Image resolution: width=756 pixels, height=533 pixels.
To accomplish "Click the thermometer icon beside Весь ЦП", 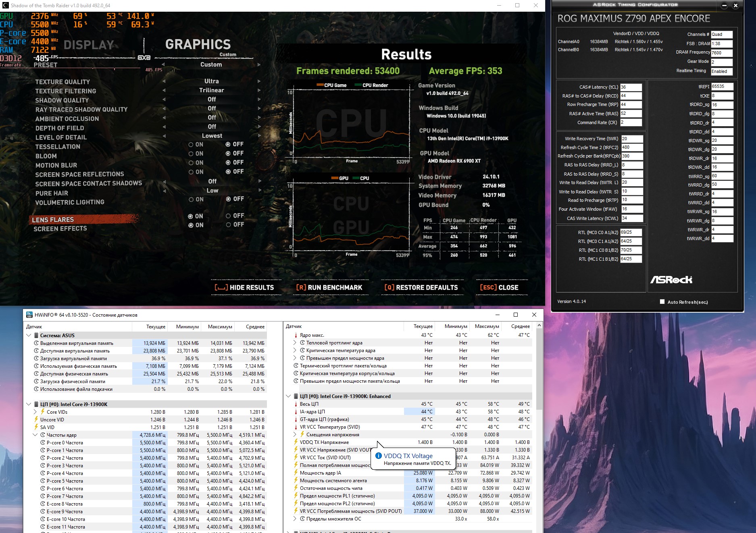I will [x=296, y=404].
